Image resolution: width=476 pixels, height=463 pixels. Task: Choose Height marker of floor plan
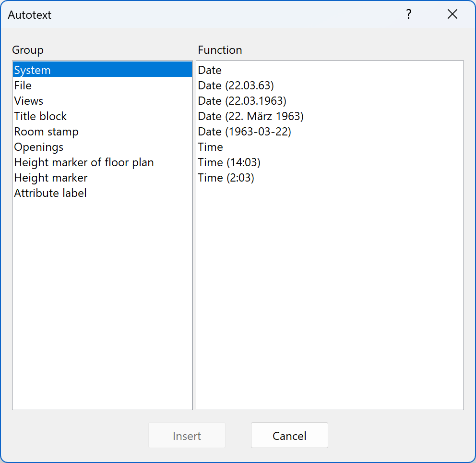[84, 162]
